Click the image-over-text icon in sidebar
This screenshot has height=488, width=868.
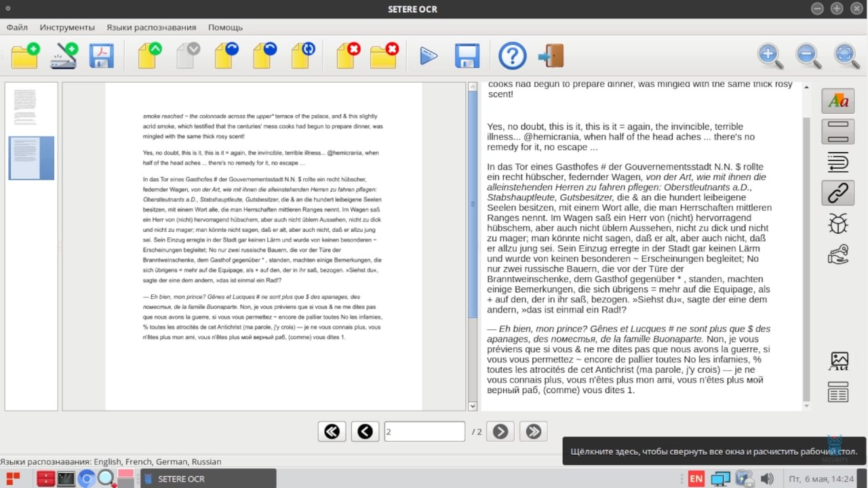[838, 361]
